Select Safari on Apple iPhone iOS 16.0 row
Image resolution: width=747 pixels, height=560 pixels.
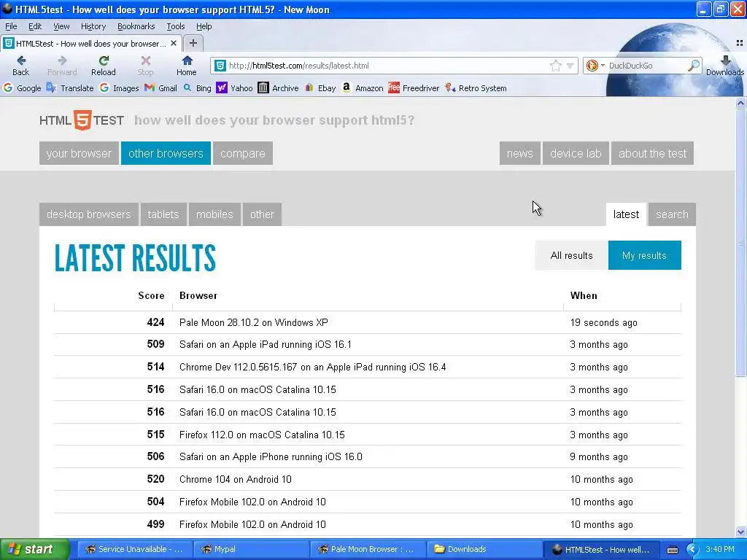pyautogui.click(x=368, y=456)
